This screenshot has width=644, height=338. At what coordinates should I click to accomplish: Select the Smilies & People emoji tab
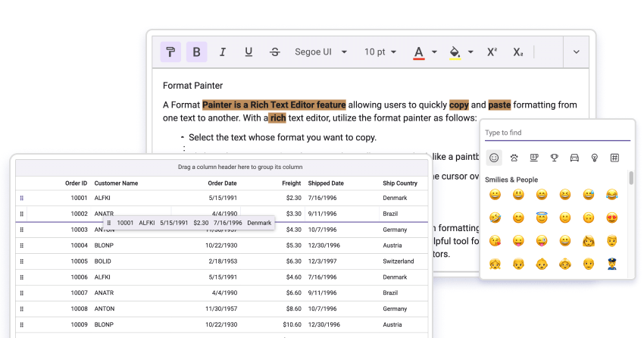pyautogui.click(x=494, y=158)
